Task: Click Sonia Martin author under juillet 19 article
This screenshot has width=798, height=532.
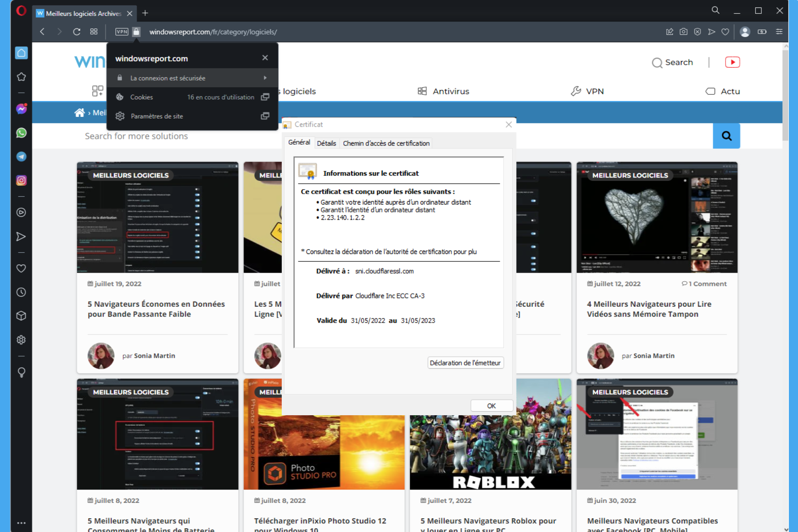Action: pos(154,356)
